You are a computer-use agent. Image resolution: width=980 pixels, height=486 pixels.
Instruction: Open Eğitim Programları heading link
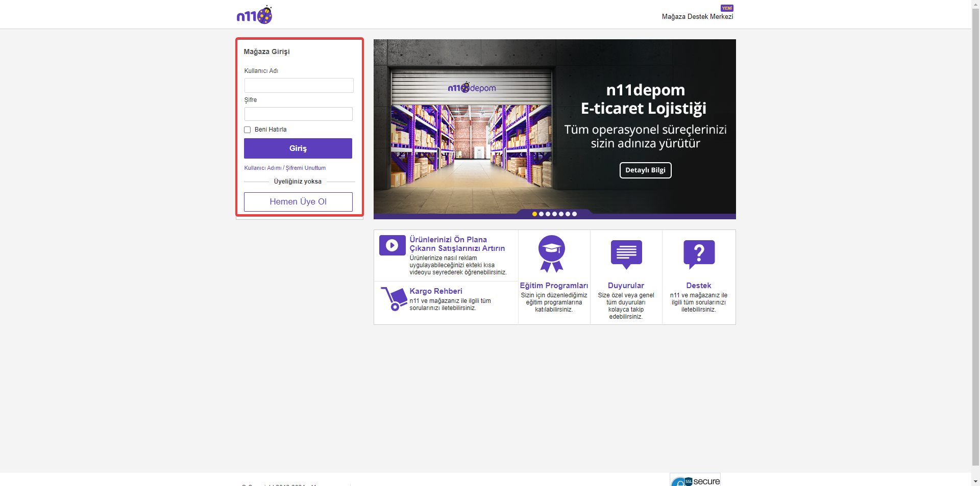(554, 286)
